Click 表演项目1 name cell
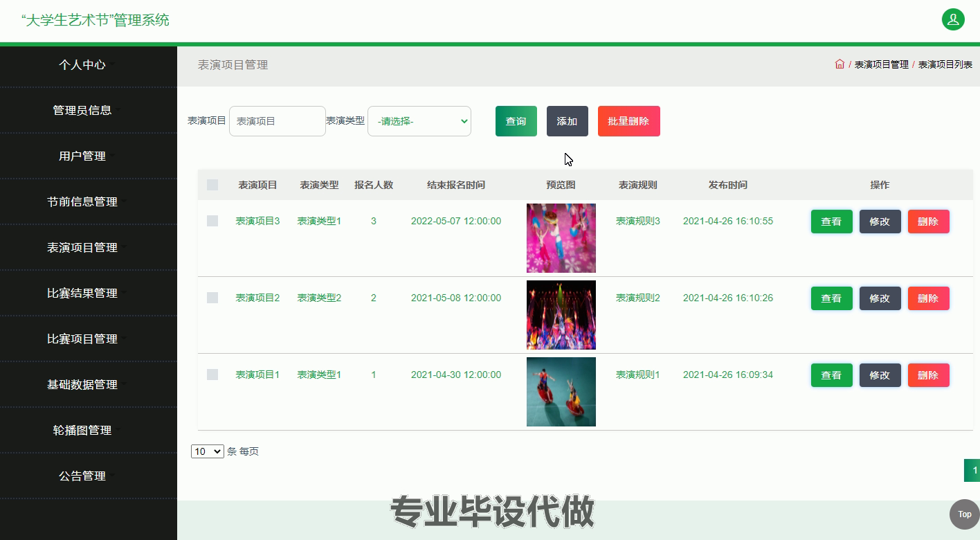Viewport: 980px width, 540px height. (x=258, y=375)
